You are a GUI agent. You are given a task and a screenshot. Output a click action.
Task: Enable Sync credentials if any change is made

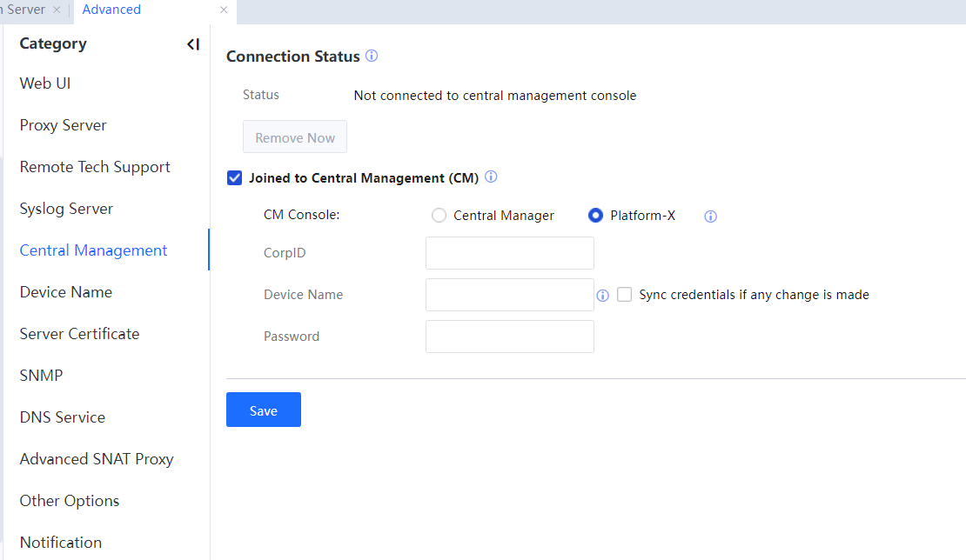point(624,295)
